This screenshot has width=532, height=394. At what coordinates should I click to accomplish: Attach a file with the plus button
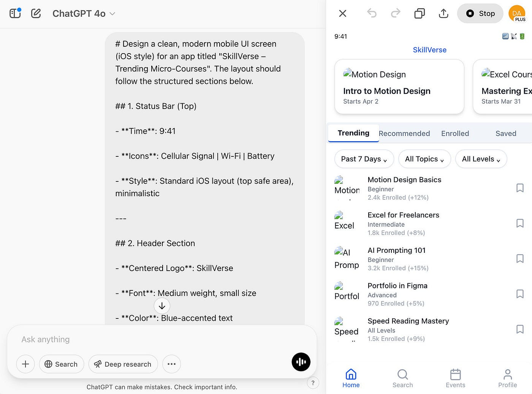(x=25, y=364)
